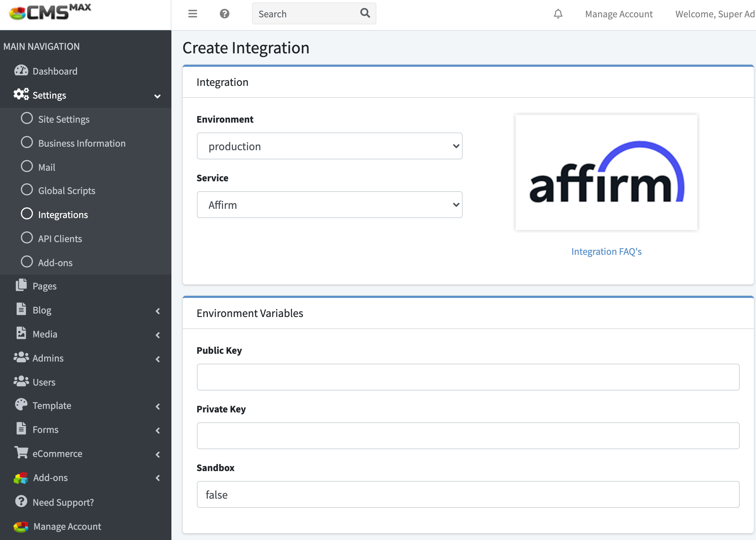Click the Blog document icon

click(x=21, y=309)
